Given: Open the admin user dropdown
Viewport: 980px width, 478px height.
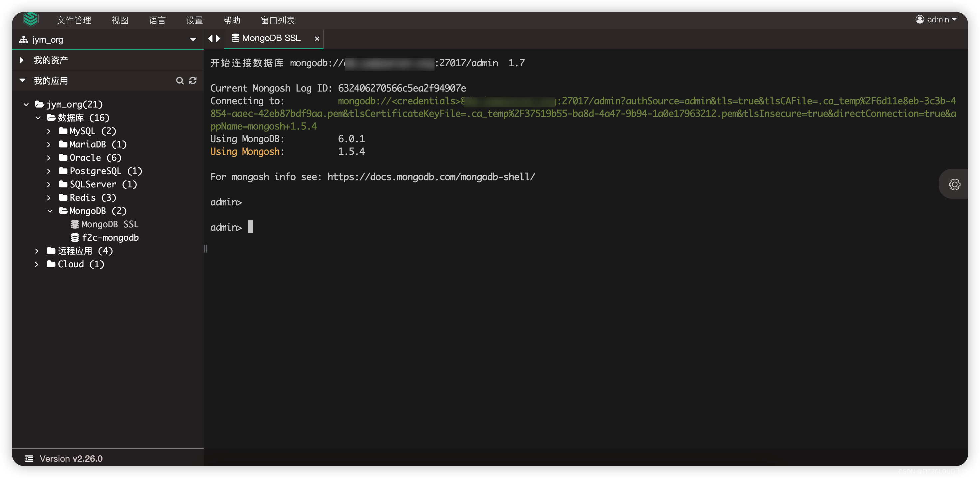Looking at the screenshot, I should tap(936, 19).
